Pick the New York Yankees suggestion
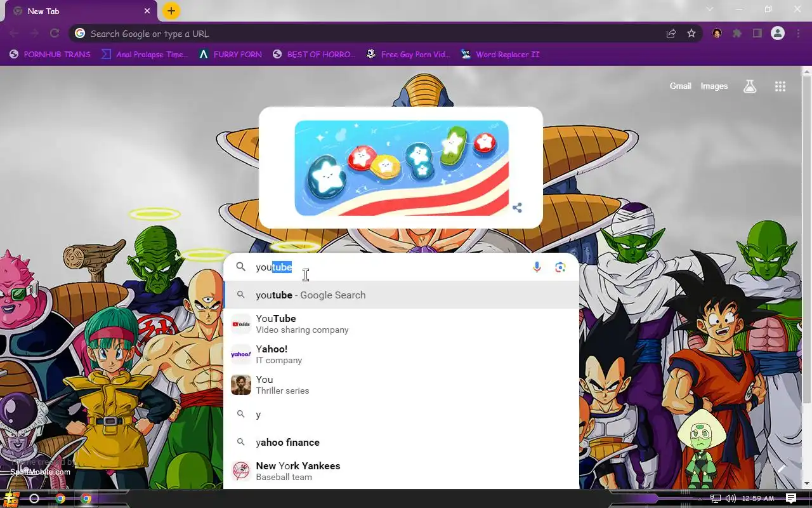812x508 pixels. coord(402,471)
